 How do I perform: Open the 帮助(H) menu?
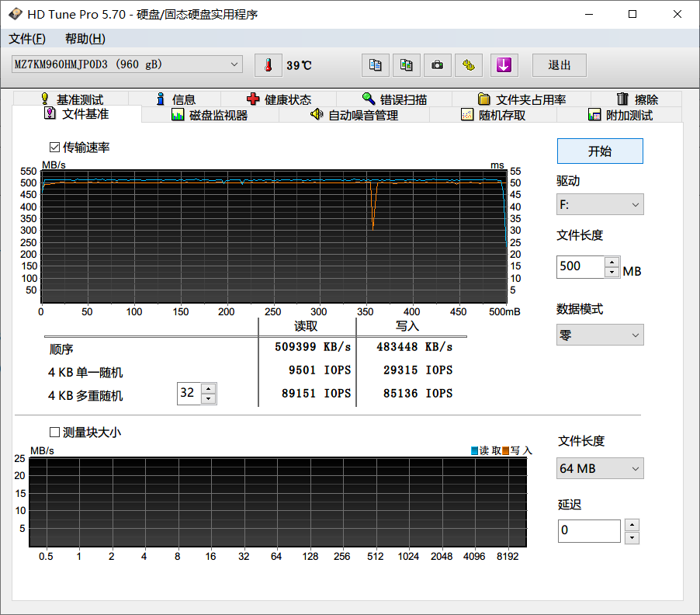[x=85, y=39]
